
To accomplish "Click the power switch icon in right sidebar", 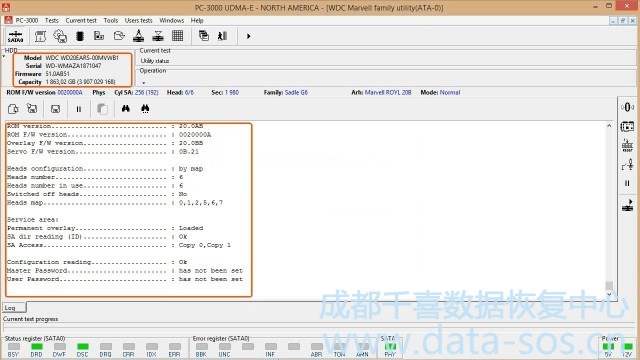I will pyautogui.click(x=627, y=165).
